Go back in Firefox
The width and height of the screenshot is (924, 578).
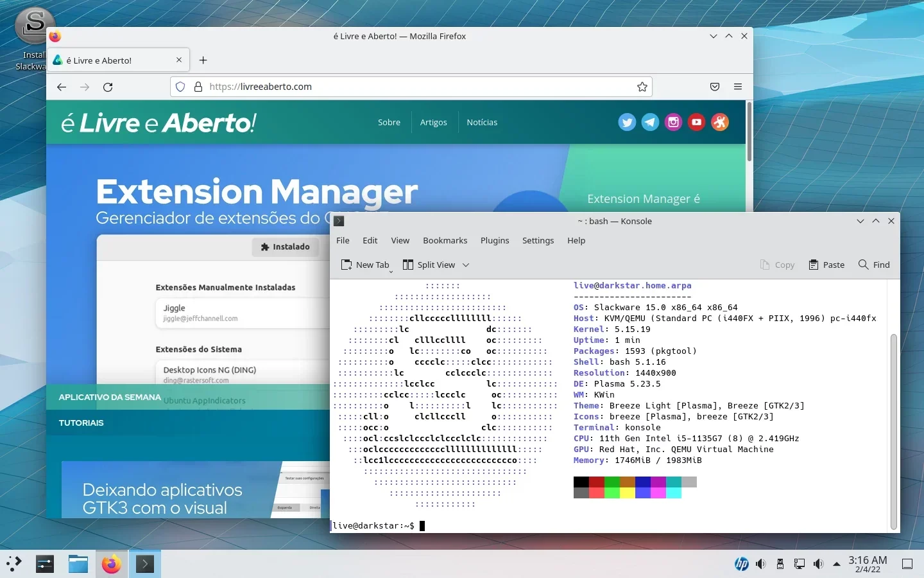pos(62,87)
